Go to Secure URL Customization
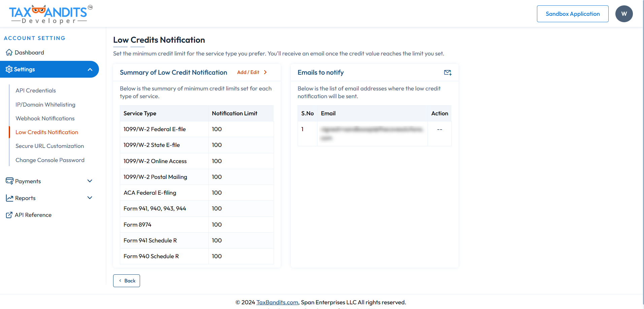Screen dimensions: 644x309 coord(49,146)
